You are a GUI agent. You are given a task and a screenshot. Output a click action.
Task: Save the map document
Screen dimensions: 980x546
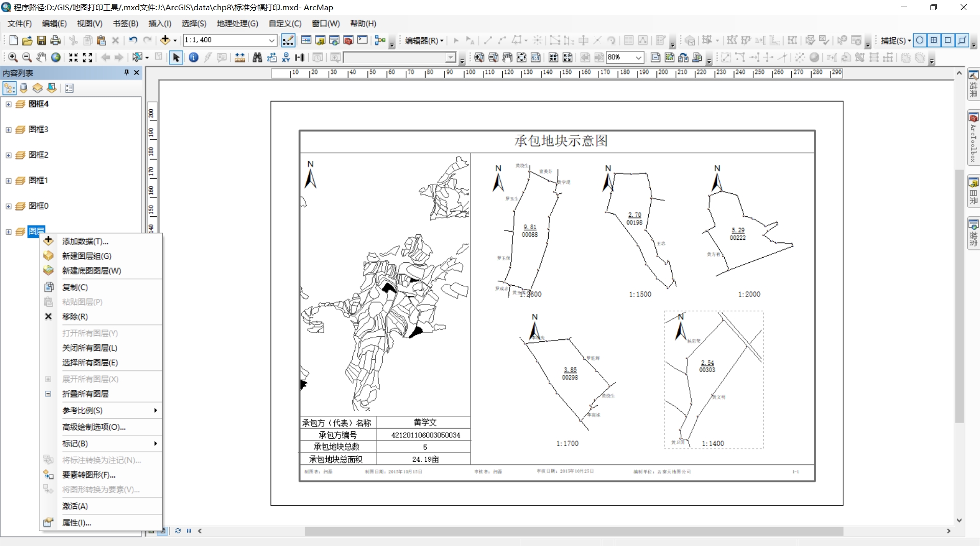[41, 40]
